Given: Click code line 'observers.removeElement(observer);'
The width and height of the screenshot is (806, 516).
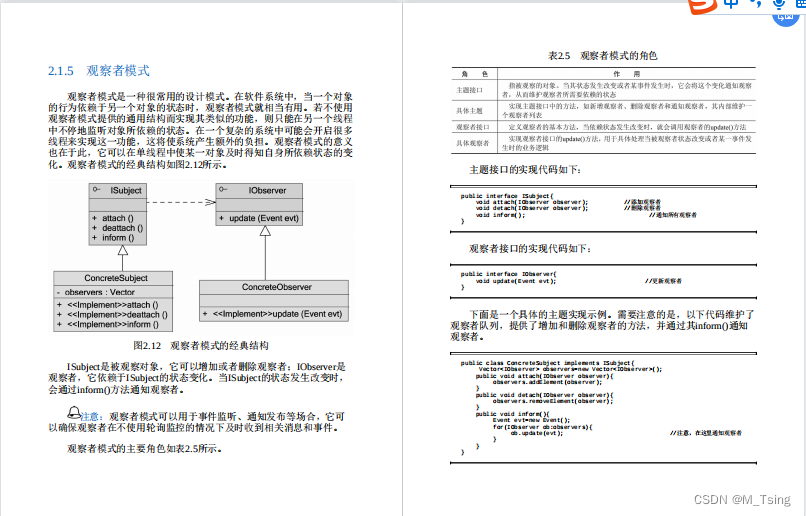Looking at the screenshot, I should [553, 401].
